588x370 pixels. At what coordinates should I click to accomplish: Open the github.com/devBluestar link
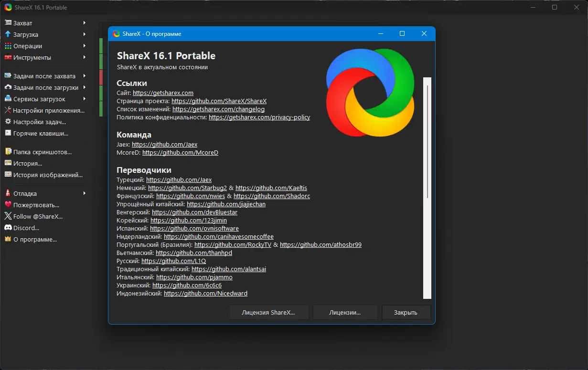pyautogui.click(x=194, y=212)
